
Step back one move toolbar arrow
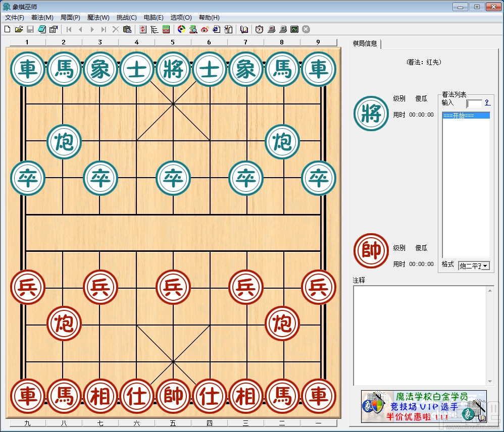(80, 30)
